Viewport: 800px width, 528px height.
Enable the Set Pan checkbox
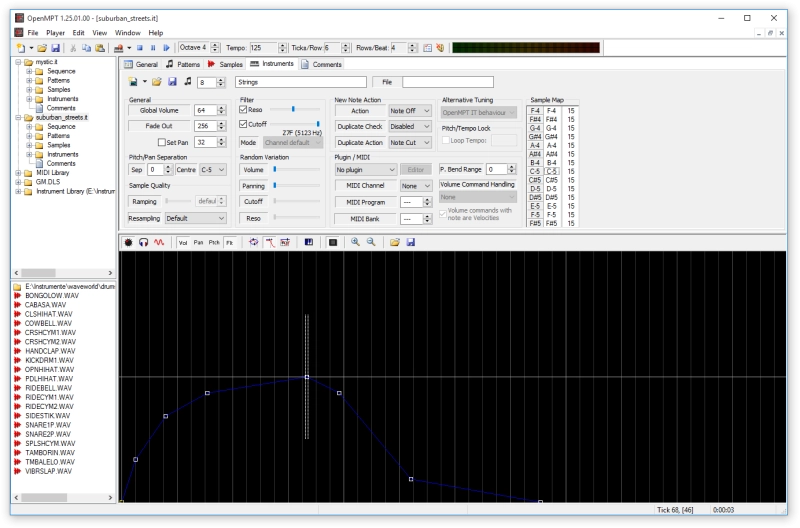(162, 142)
